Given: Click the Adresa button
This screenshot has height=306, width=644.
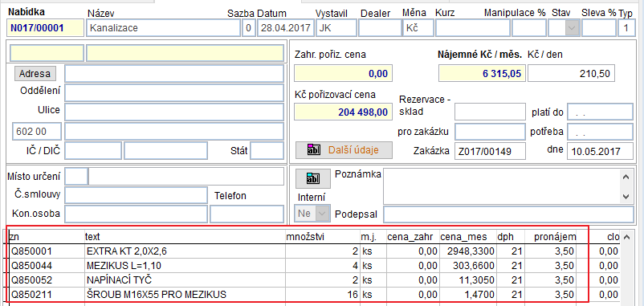Looking at the screenshot, I should click(35, 74).
